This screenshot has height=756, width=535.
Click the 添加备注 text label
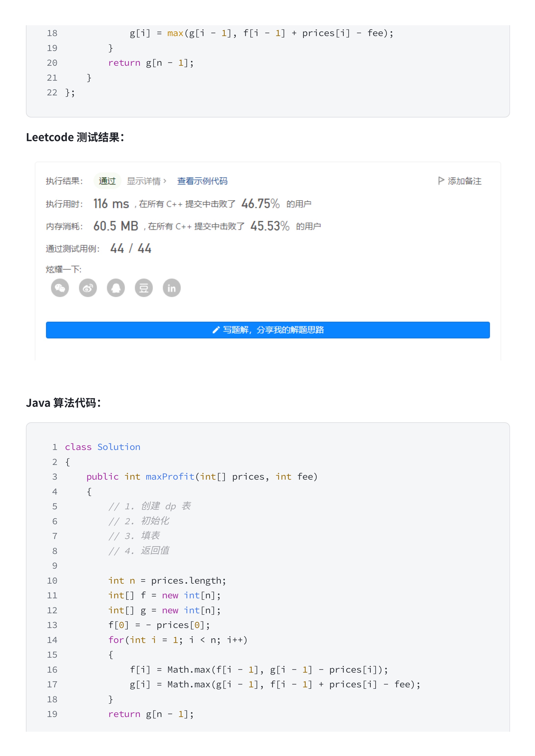(x=465, y=181)
